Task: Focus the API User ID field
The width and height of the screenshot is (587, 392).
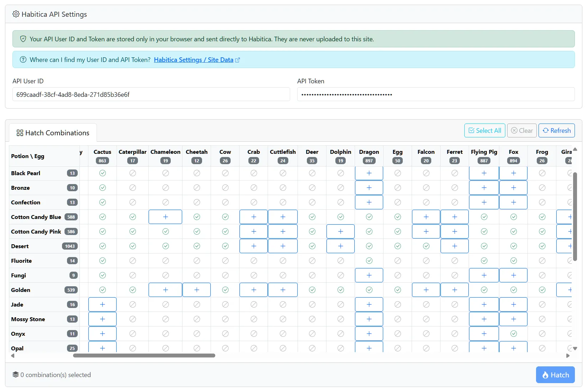Action: [x=151, y=94]
